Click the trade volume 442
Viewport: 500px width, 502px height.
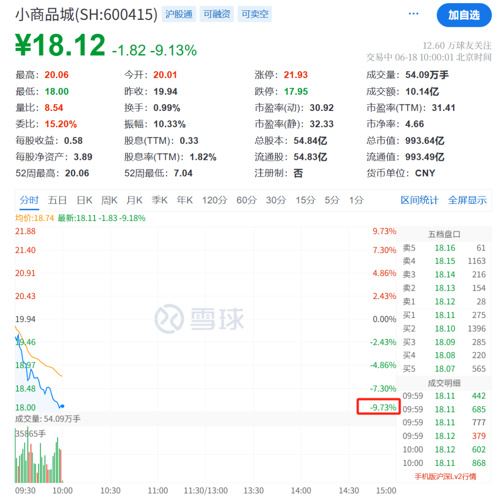(479, 396)
